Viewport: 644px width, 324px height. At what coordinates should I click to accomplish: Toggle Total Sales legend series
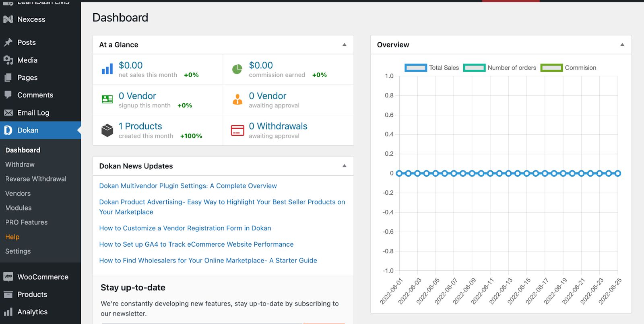(x=431, y=68)
